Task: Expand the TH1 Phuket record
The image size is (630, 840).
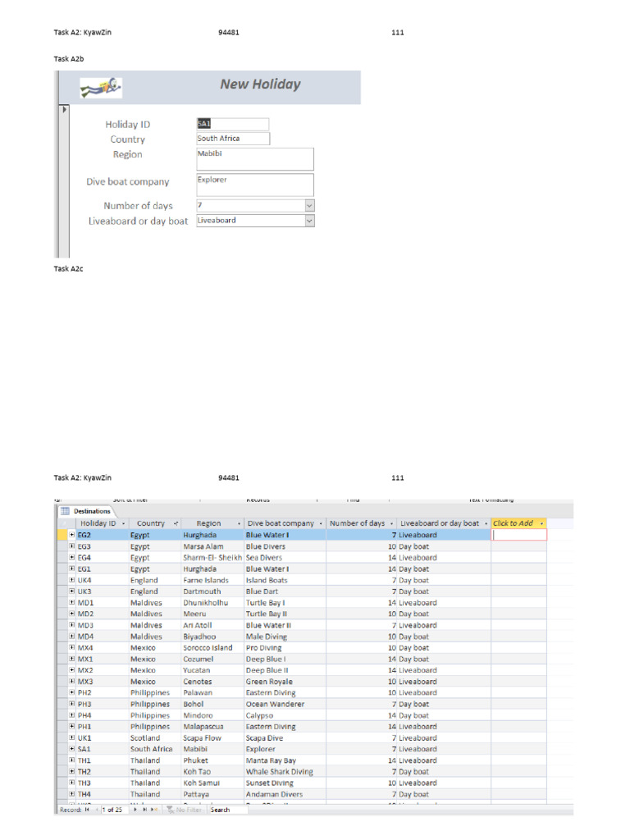Action: click(x=72, y=760)
